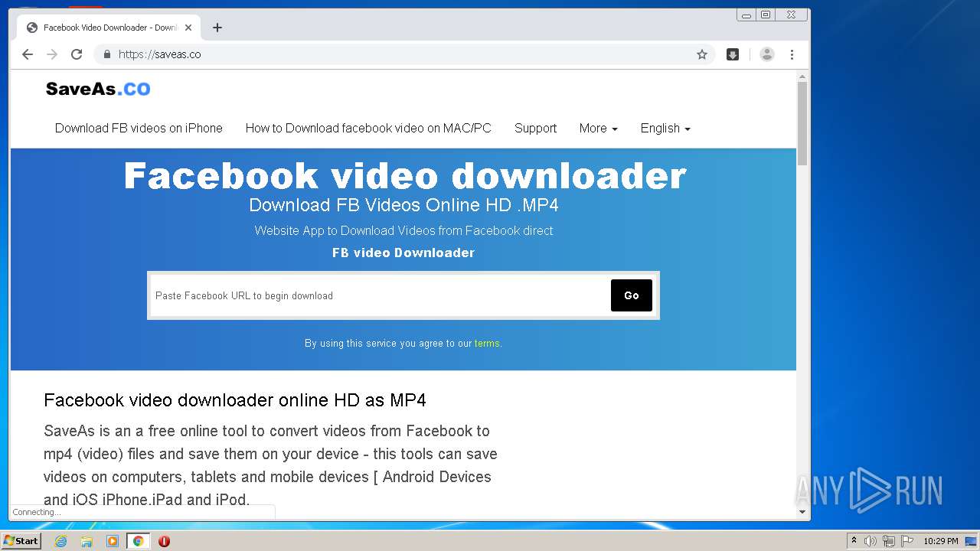
Task: Minimize the Chrome window
Action: [746, 15]
